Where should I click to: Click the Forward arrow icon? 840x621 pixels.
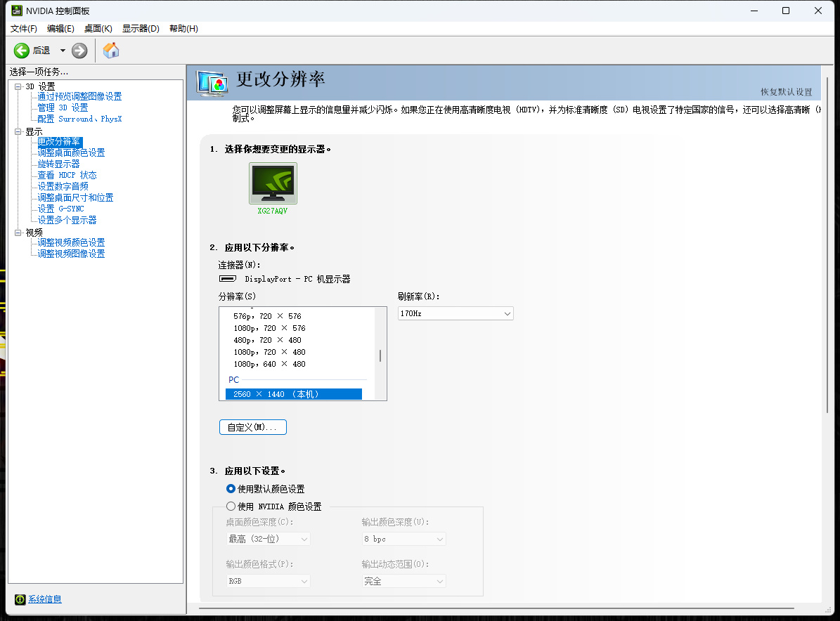(79, 51)
